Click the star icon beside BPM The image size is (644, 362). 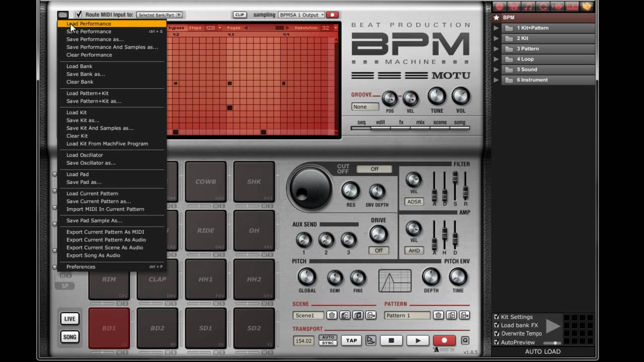(x=497, y=18)
